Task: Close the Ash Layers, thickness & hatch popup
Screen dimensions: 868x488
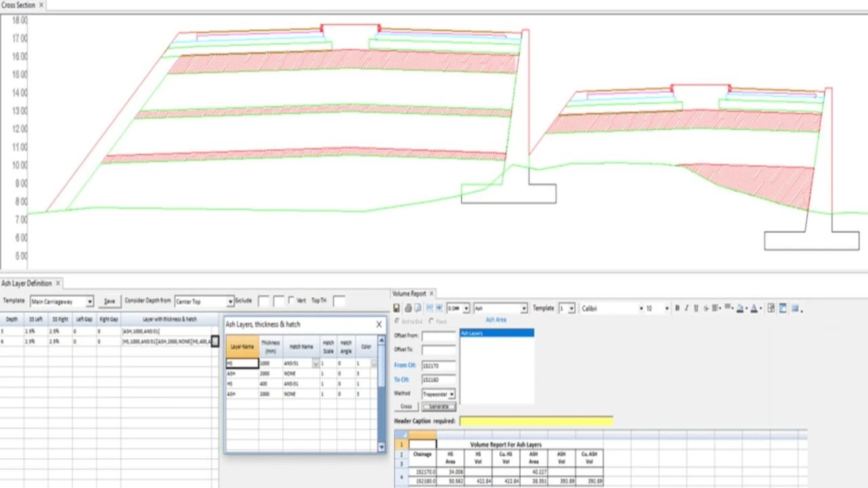Action: 379,324
